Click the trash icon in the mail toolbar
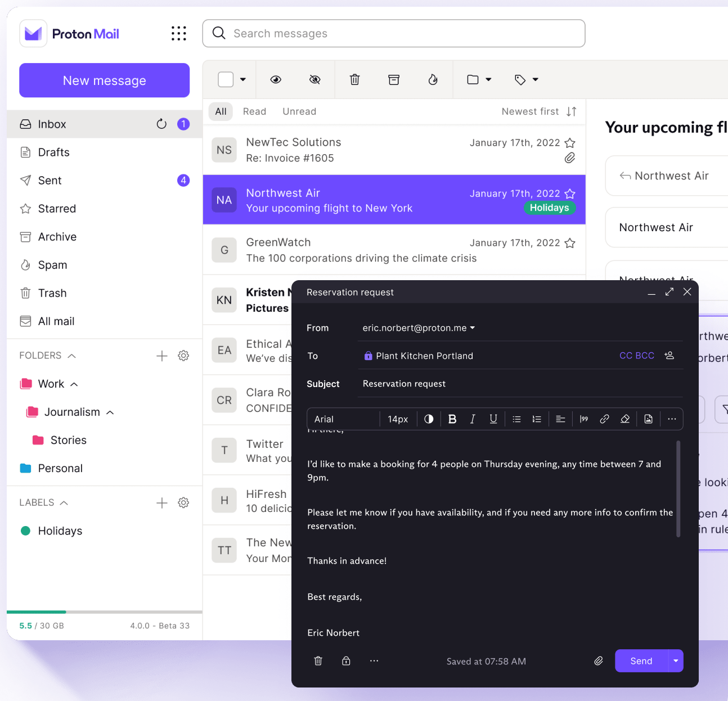Screen dimensions: 728x701 [354, 79]
